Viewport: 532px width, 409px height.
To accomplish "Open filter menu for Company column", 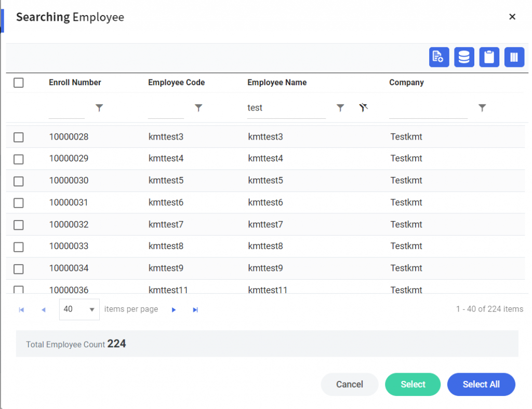I will pos(482,108).
